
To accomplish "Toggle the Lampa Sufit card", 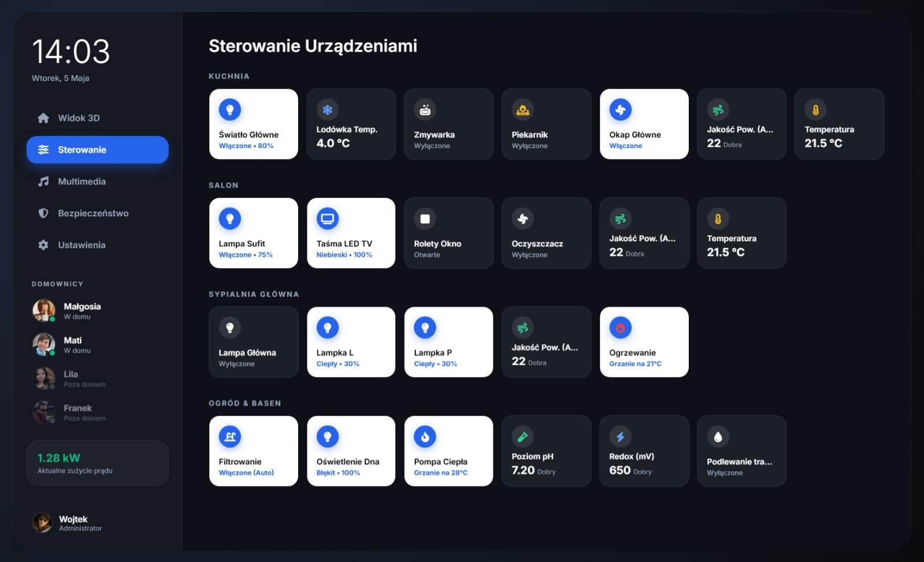I will pyautogui.click(x=254, y=233).
